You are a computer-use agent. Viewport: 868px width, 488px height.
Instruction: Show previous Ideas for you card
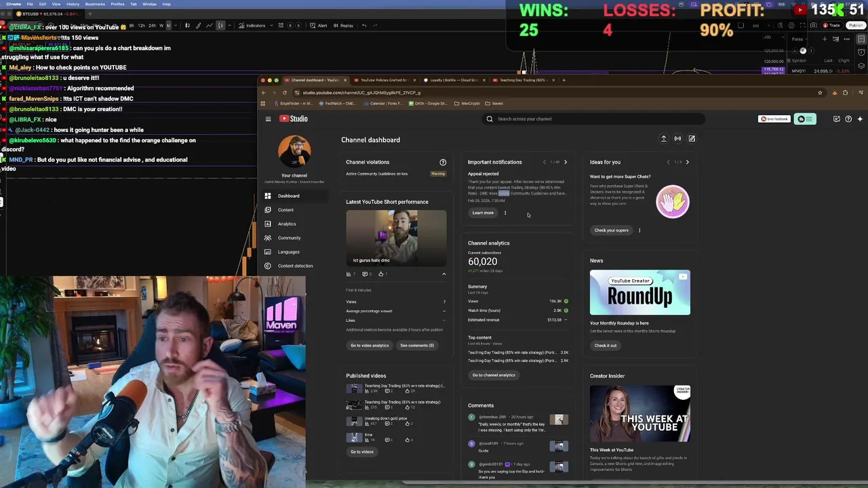[x=668, y=162]
